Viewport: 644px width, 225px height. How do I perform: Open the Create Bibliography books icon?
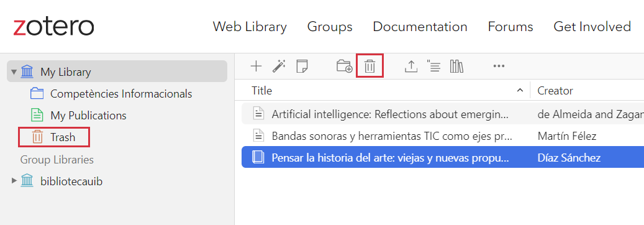(456, 66)
